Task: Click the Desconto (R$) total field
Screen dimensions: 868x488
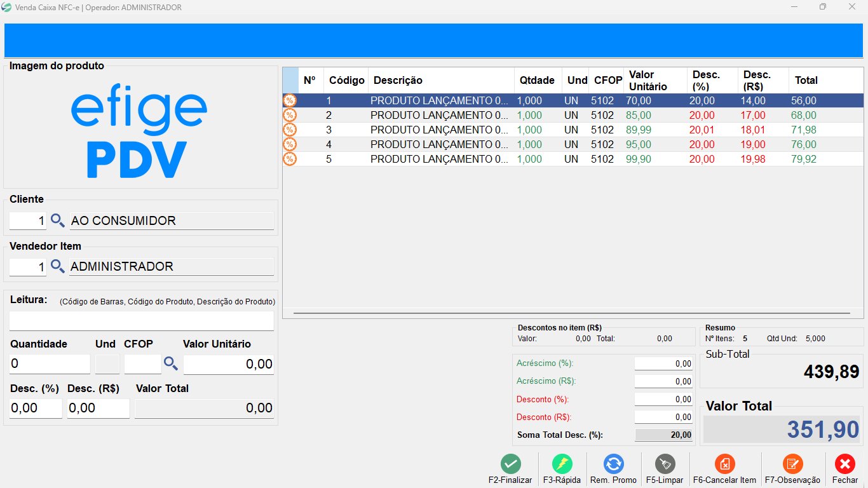Action: click(x=663, y=417)
